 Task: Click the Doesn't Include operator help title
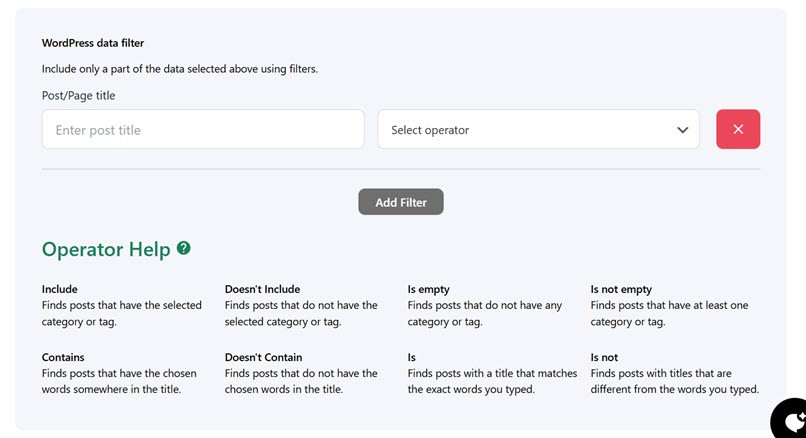point(262,289)
